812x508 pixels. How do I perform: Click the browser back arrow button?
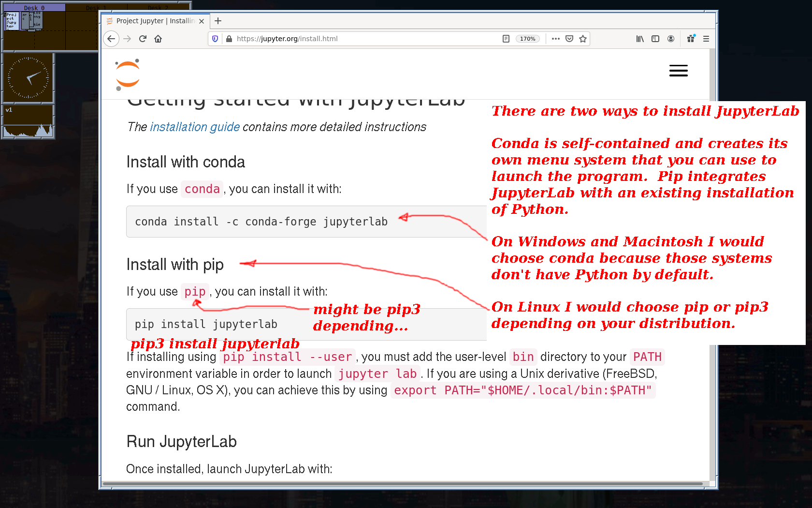[x=111, y=39]
